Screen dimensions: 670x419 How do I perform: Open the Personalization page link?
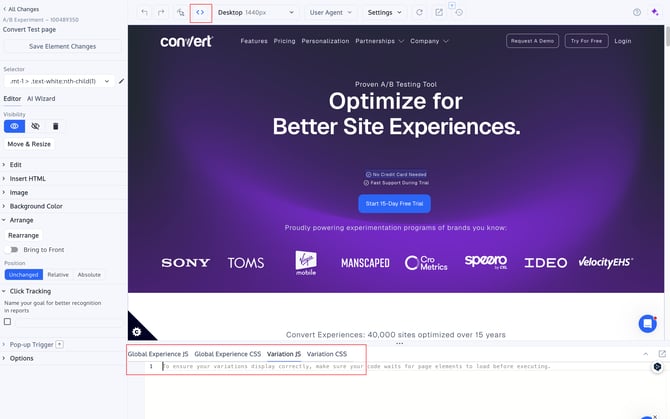pos(325,41)
